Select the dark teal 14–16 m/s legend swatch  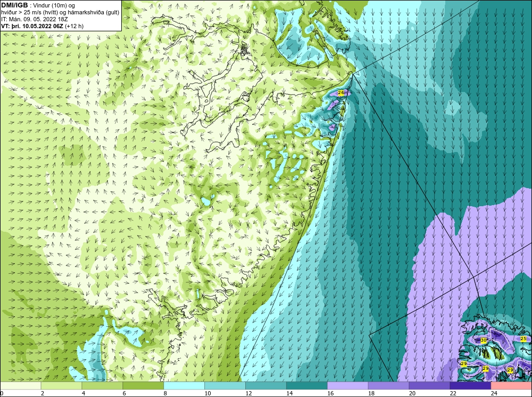(x=307, y=385)
